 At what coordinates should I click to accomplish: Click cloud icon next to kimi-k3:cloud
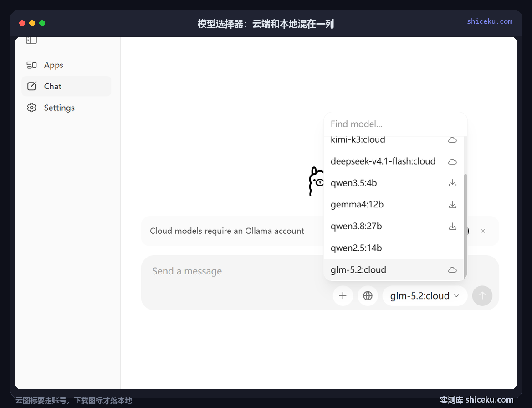click(x=452, y=140)
